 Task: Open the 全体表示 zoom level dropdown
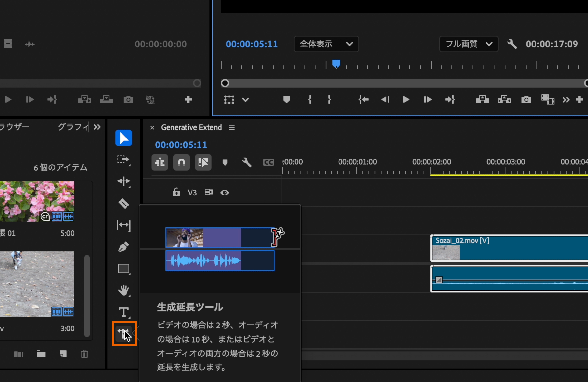pyautogui.click(x=326, y=44)
